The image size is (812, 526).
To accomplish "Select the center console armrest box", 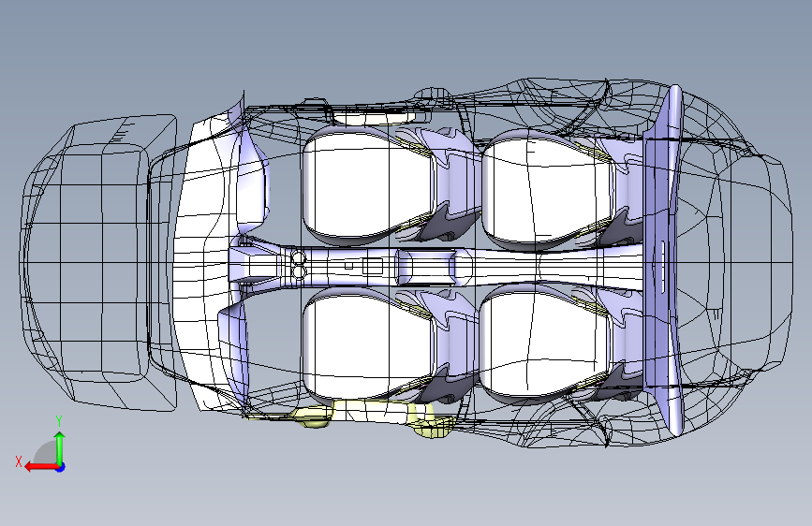I will coord(427,267).
